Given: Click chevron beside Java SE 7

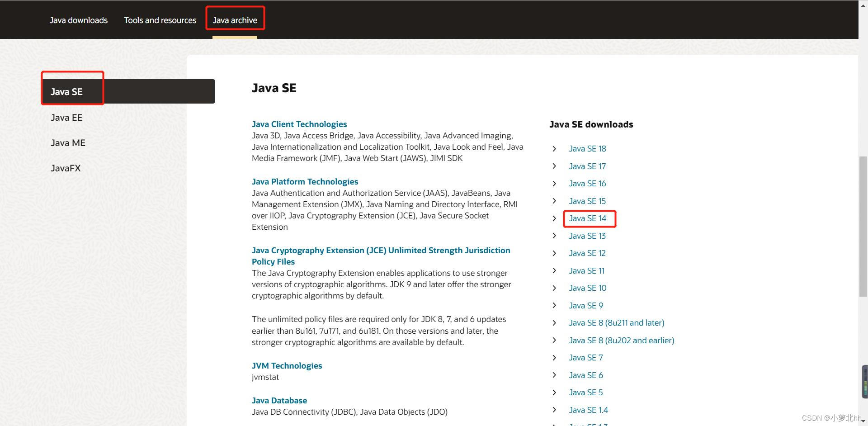Looking at the screenshot, I should [554, 358].
